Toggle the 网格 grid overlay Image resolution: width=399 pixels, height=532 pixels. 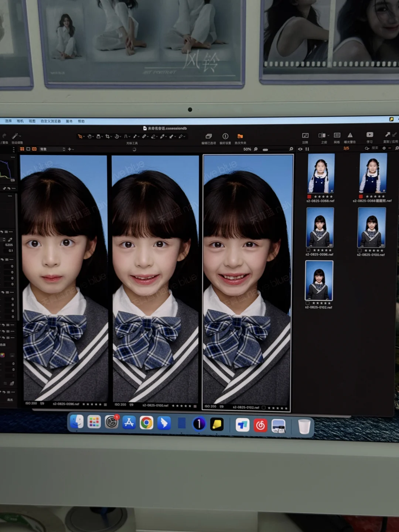(x=337, y=135)
